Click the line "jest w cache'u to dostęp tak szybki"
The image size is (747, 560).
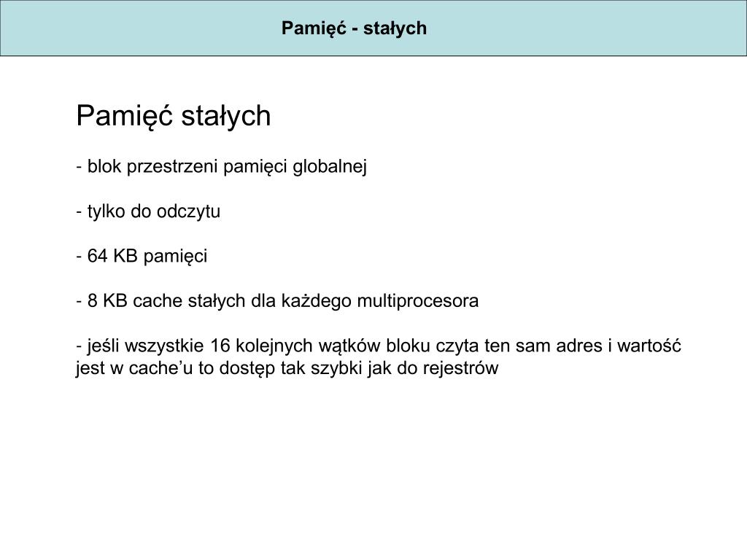[287, 368]
